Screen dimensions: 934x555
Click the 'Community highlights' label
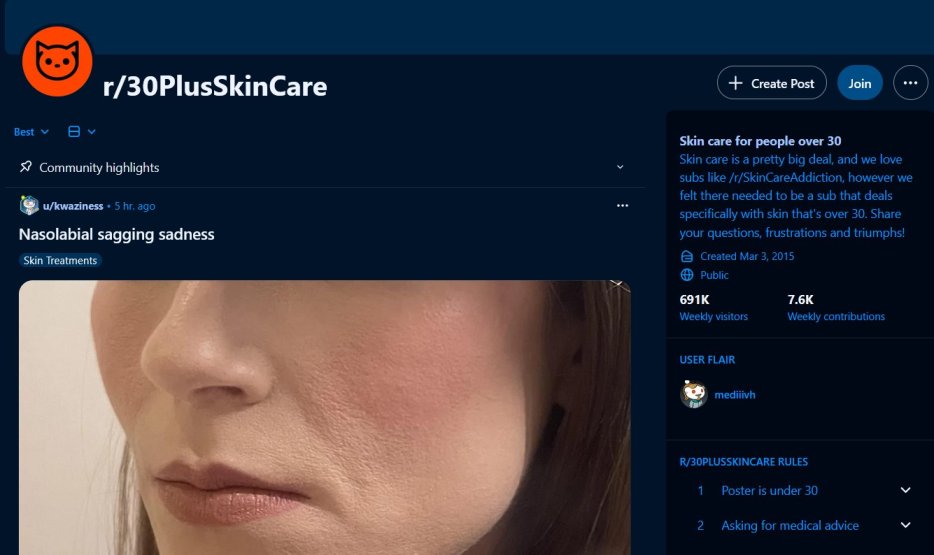coord(99,168)
